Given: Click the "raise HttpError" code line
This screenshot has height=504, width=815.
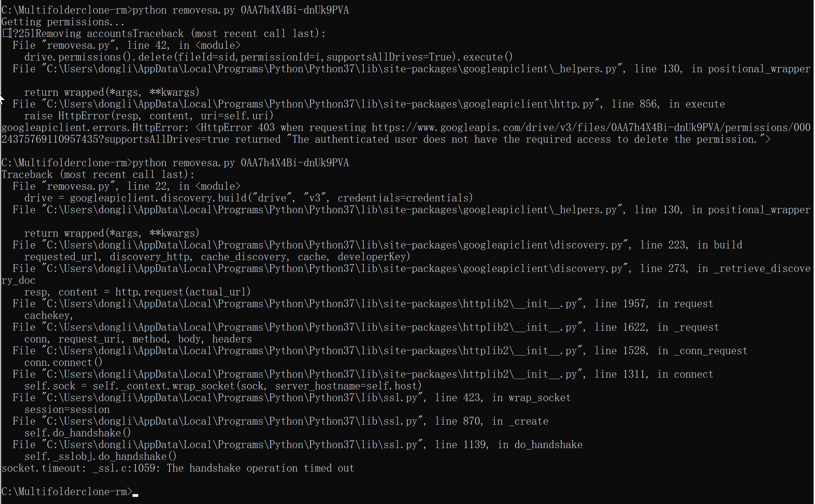Looking at the screenshot, I should pos(149,116).
